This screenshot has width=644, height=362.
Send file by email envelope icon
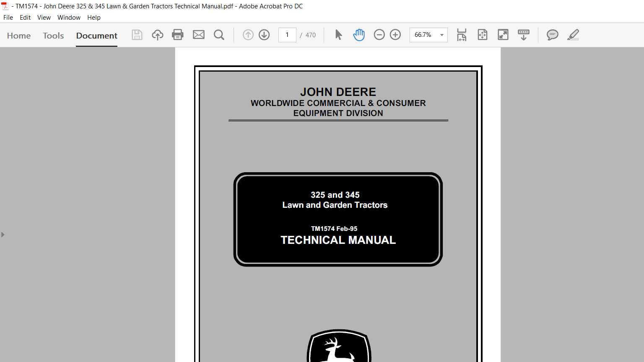coord(199,35)
